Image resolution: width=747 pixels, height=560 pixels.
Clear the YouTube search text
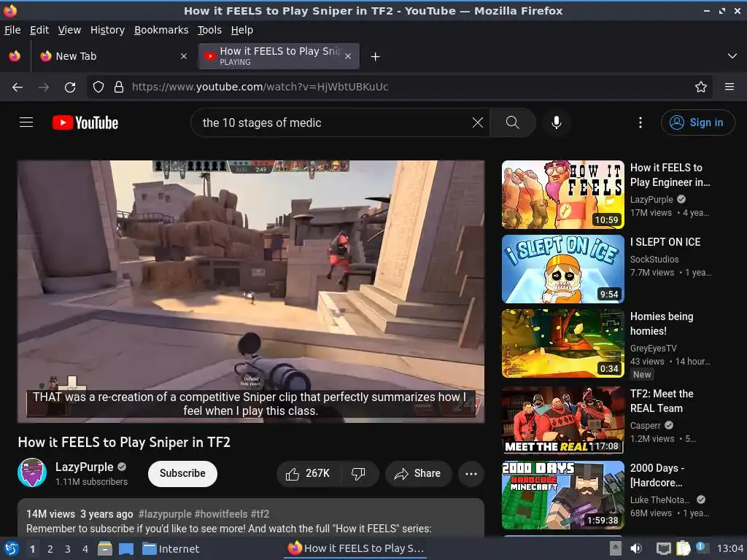[x=477, y=122]
